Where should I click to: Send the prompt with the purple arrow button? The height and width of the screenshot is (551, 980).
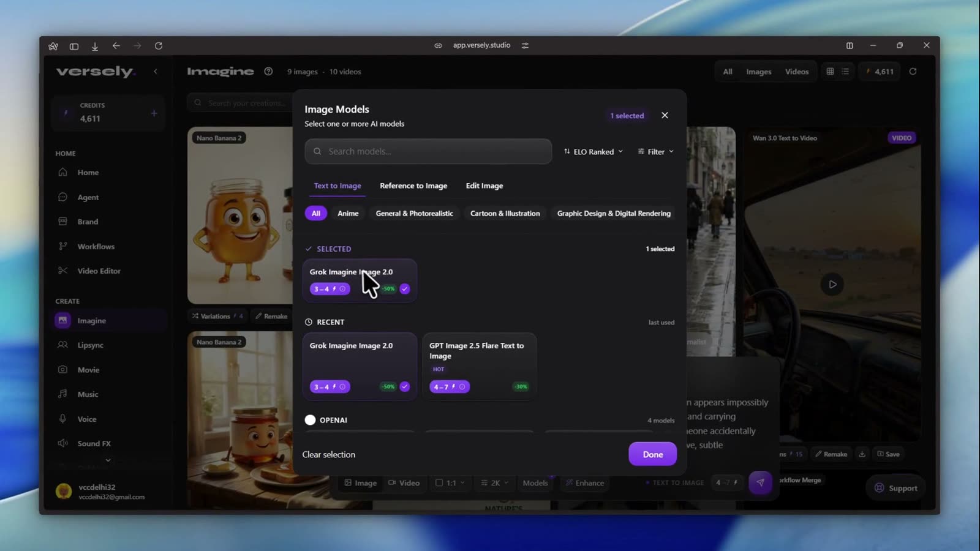(x=760, y=482)
